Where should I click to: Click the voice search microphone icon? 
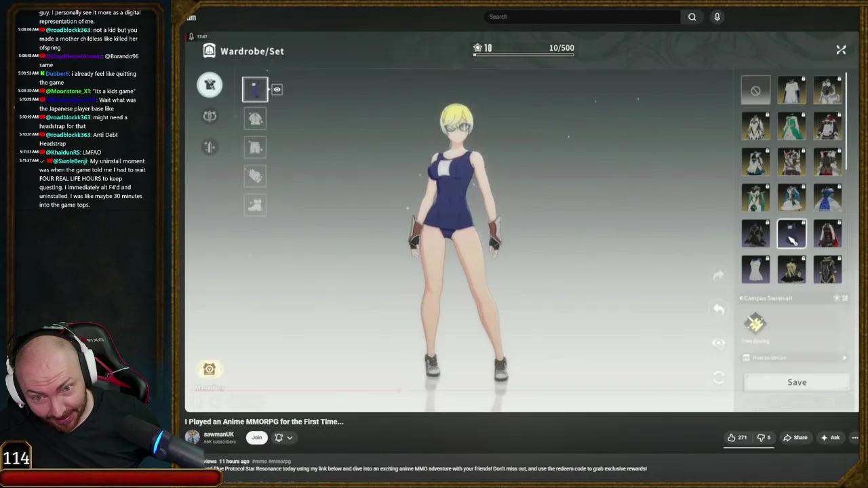point(717,17)
